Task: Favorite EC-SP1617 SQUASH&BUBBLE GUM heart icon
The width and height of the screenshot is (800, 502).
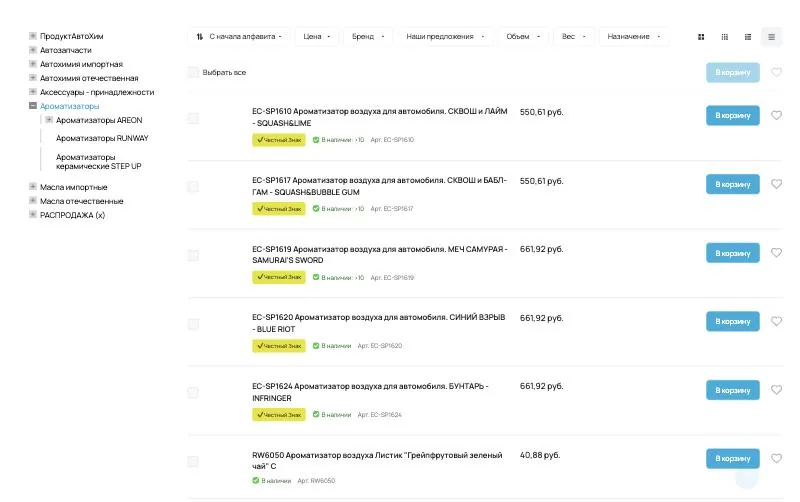Action: point(776,184)
